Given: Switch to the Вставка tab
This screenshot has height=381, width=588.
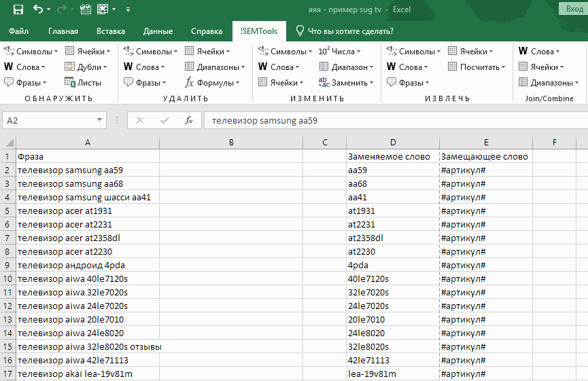Looking at the screenshot, I should [x=111, y=31].
